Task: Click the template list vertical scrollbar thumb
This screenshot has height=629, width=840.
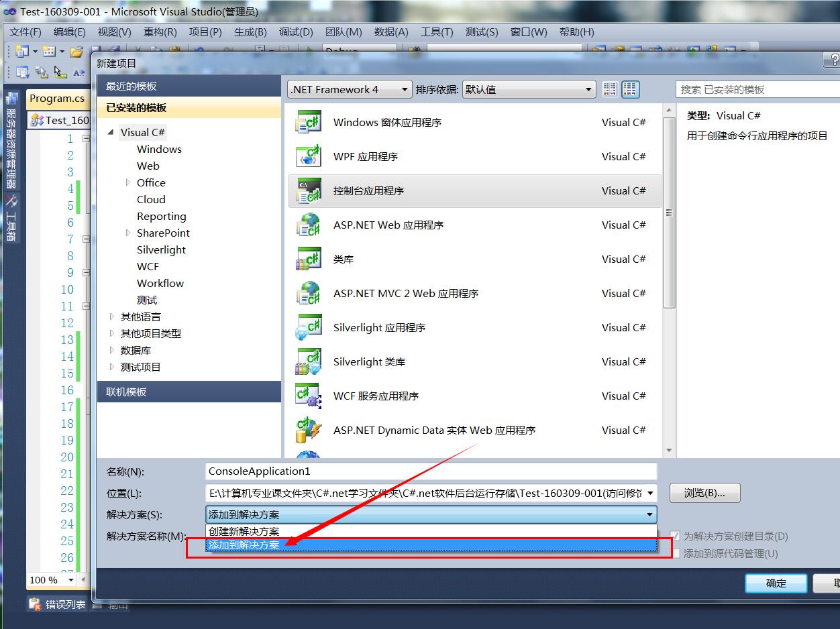Action: [669, 213]
